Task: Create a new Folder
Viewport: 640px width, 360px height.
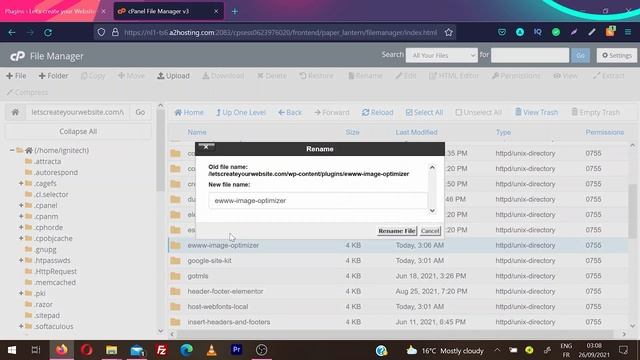Action: coord(53,76)
